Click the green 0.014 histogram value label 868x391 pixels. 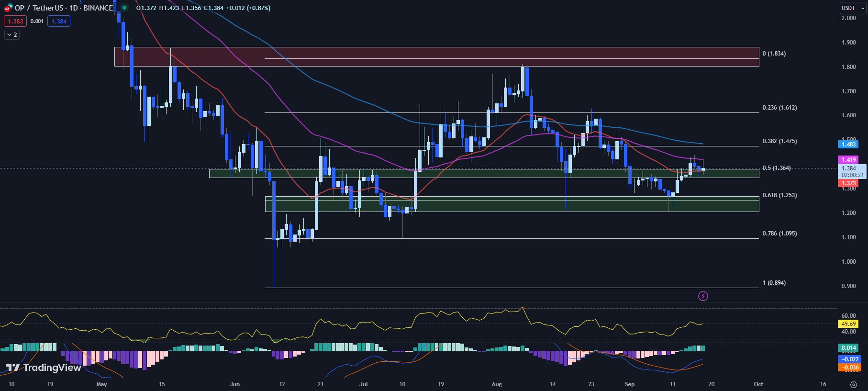click(x=848, y=348)
